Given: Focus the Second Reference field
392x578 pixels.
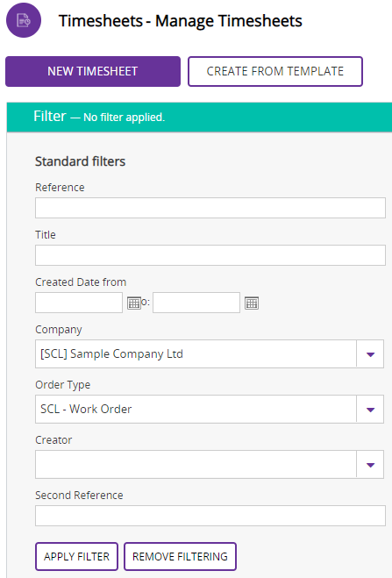Looking at the screenshot, I should point(210,516).
